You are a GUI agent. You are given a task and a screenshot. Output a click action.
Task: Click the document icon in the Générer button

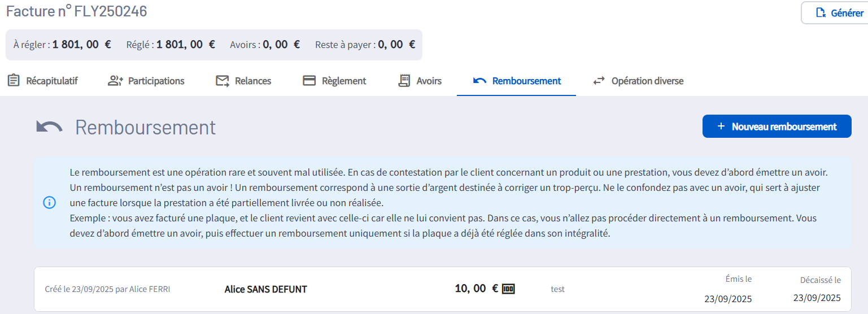coord(822,13)
